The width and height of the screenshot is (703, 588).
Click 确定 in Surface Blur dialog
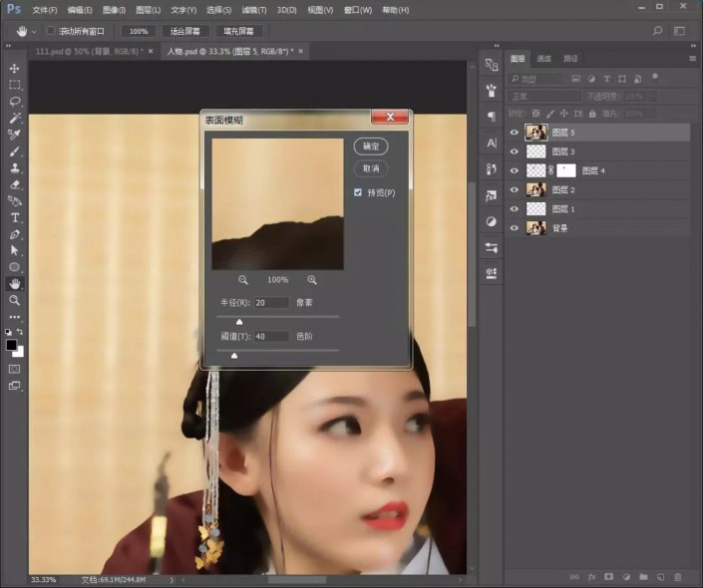(x=371, y=147)
